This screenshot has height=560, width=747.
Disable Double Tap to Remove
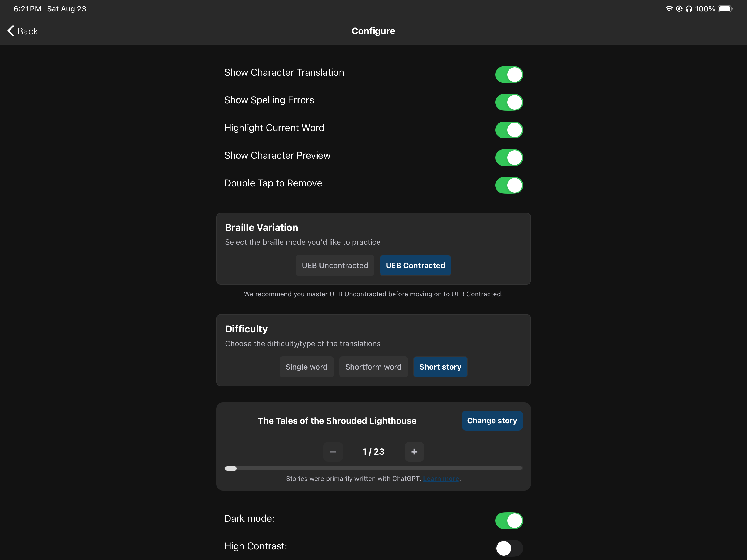509,185
